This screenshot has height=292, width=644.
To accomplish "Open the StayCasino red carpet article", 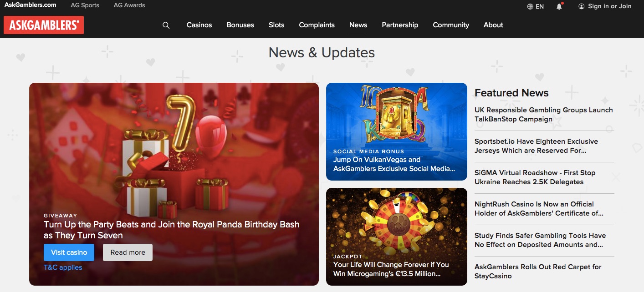I will (x=538, y=272).
